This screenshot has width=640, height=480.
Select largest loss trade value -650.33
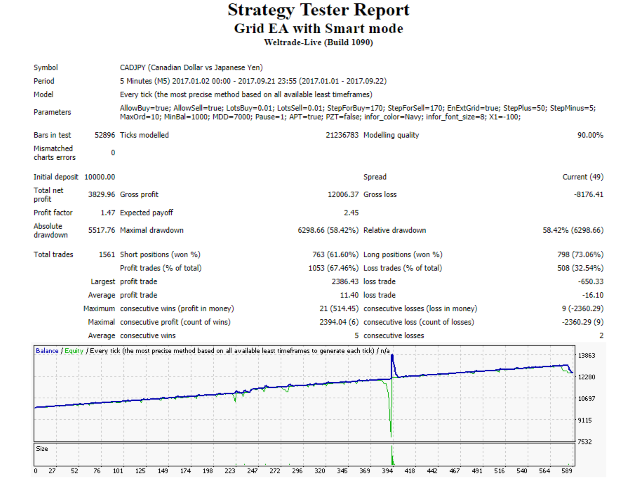tap(590, 282)
